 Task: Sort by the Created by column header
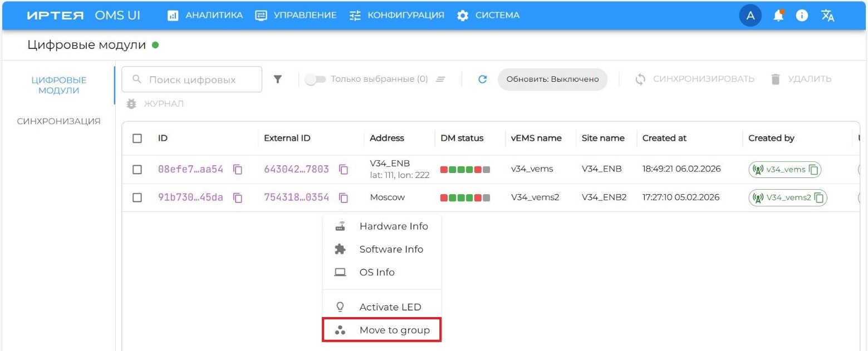(x=771, y=139)
